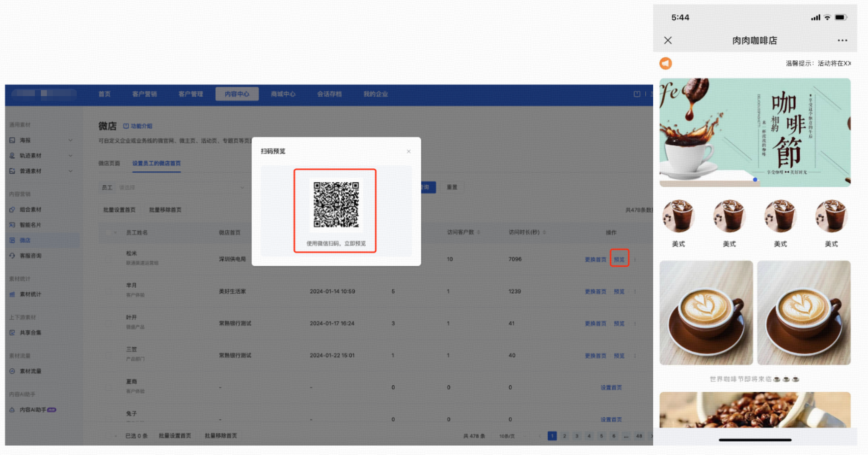Viewport: 868px width, 455px height.
Task: Click the 重置 button
Action: tap(452, 187)
